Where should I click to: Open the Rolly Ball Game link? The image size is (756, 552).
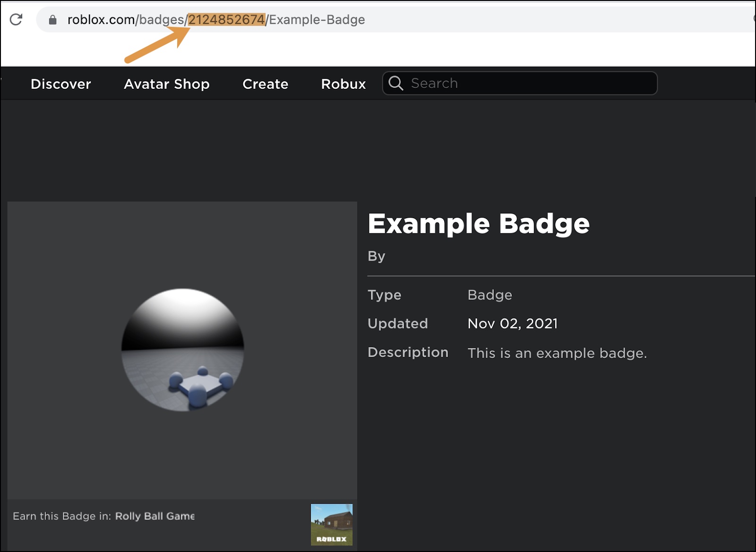click(x=155, y=516)
